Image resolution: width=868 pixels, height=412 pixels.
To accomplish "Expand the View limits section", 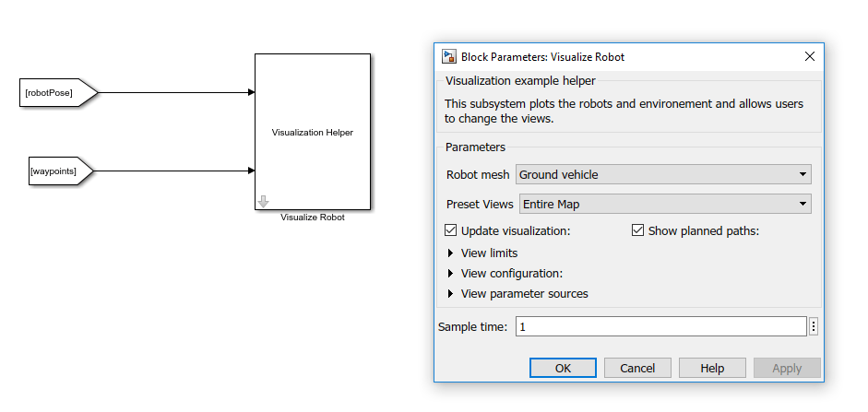I will coord(451,253).
